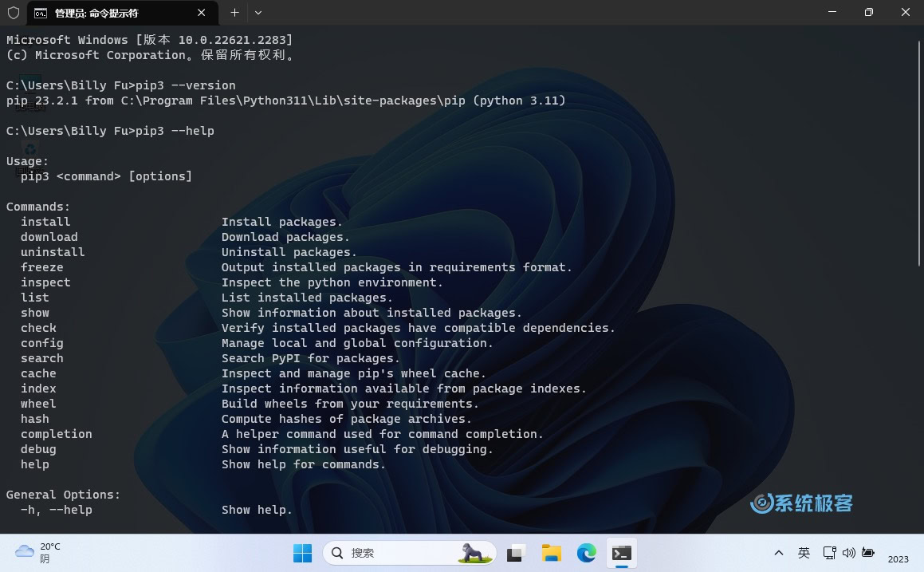This screenshot has width=924, height=572.
Task: Open network settings via the network icon
Action: point(827,553)
